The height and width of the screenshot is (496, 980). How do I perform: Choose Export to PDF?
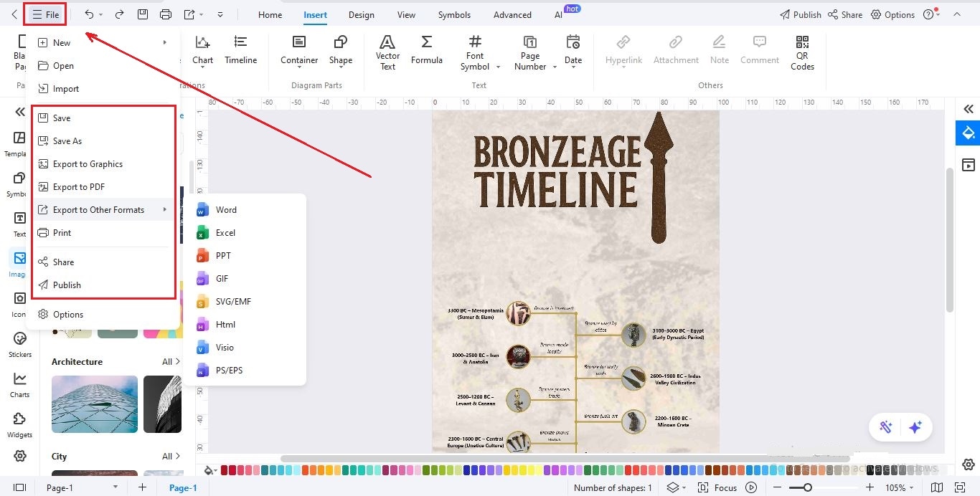pyautogui.click(x=103, y=186)
